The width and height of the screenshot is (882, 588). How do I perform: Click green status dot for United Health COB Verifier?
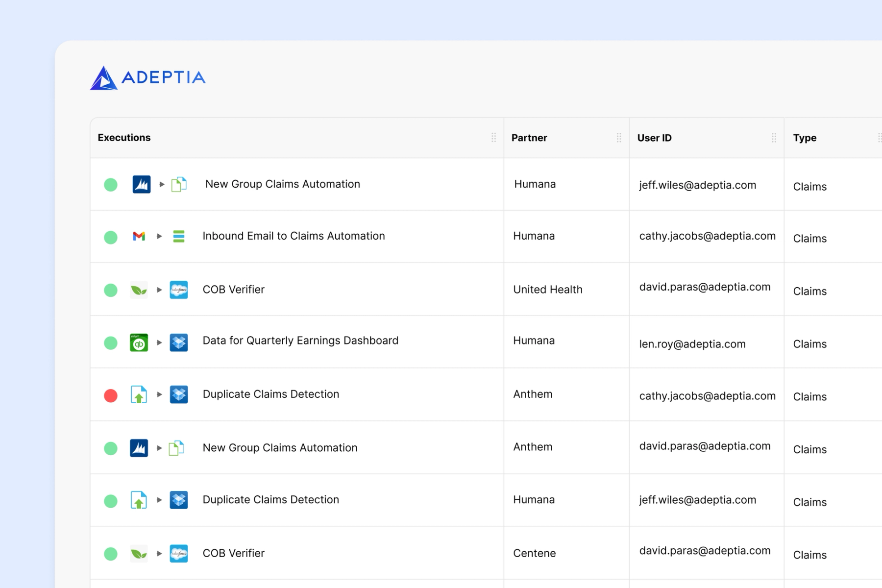111,290
